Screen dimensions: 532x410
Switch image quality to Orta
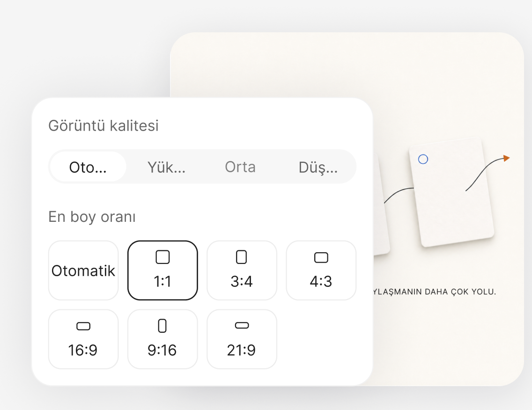pos(240,167)
